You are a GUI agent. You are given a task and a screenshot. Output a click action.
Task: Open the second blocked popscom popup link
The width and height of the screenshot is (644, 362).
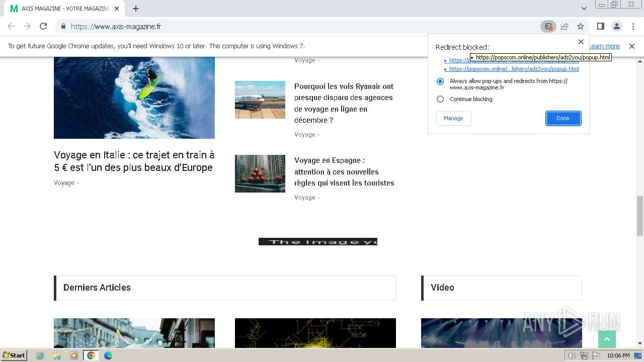pos(514,69)
